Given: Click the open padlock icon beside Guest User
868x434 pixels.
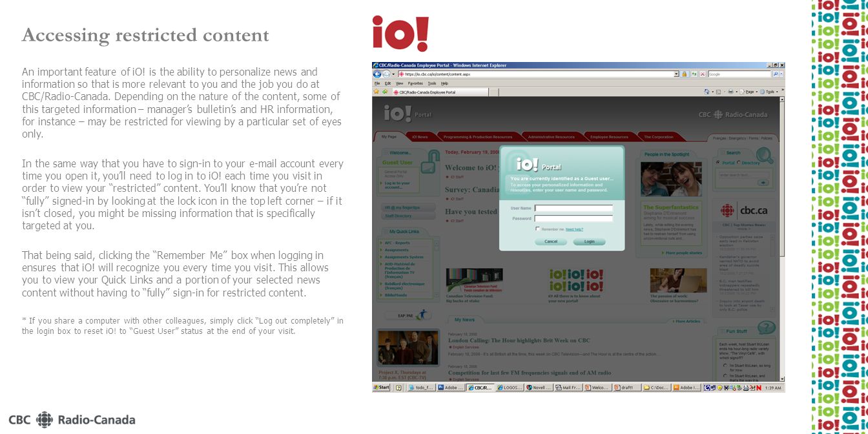Looking at the screenshot, I should [x=429, y=163].
